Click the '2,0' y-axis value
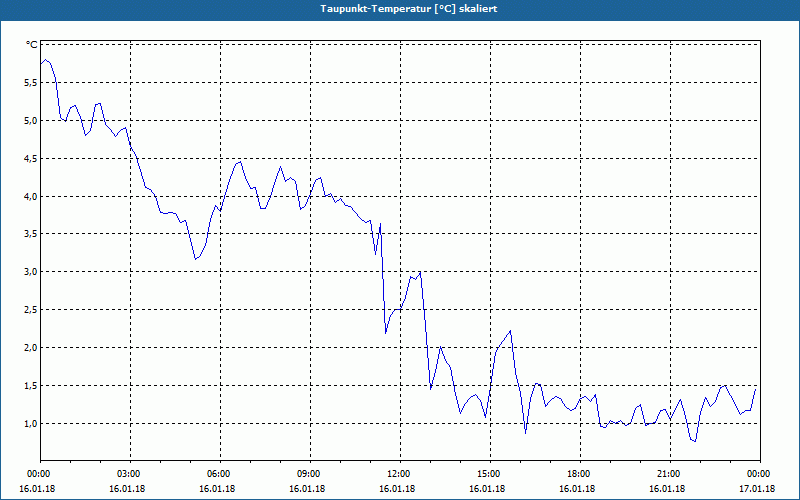Screen dimensions: 800x500 [x=31, y=347]
